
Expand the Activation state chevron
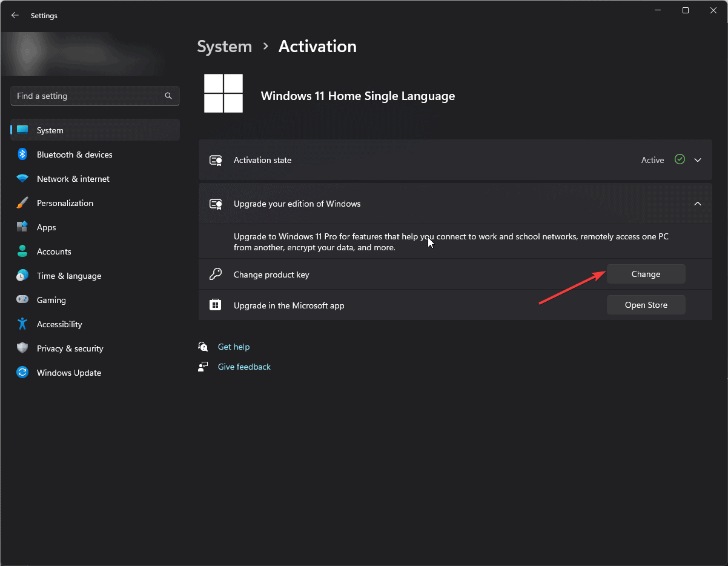[x=698, y=160]
